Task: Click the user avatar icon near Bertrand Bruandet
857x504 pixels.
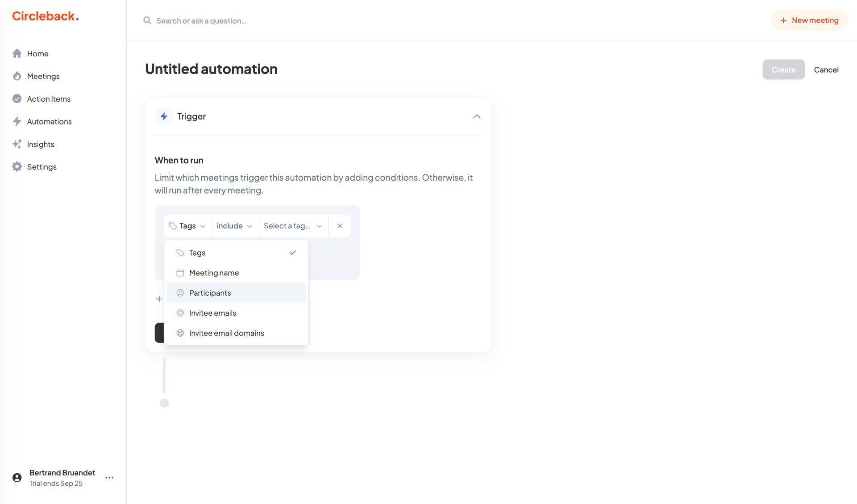Action: point(17,477)
